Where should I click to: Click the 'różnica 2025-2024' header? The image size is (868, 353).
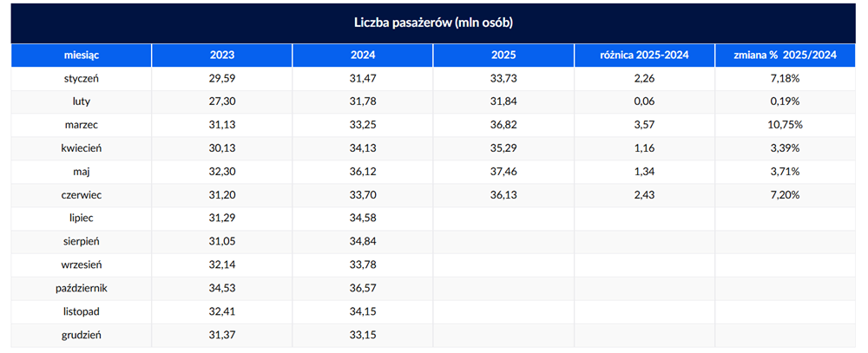tap(644, 56)
